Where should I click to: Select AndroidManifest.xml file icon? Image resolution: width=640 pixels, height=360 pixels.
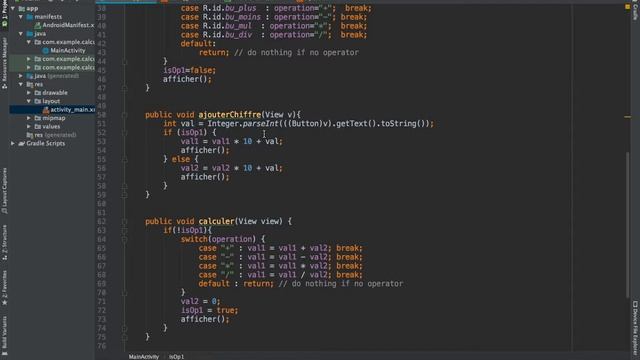38,25
